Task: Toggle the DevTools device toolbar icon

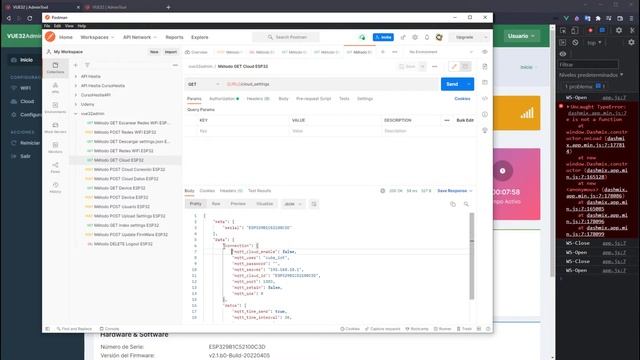Action: [x=575, y=31]
